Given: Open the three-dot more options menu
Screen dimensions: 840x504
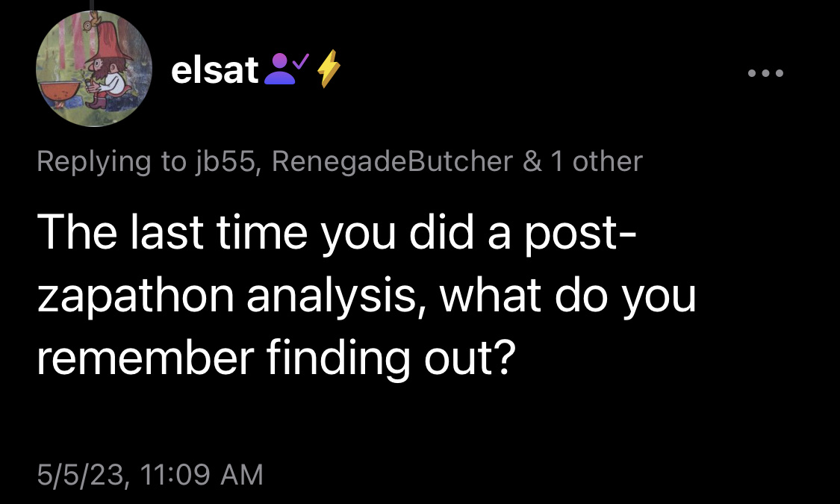Looking at the screenshot, I should pos(765,73).
